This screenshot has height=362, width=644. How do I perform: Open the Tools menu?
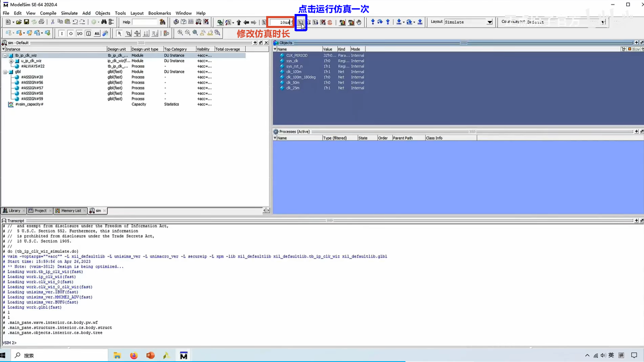click(x=120, y=13)
